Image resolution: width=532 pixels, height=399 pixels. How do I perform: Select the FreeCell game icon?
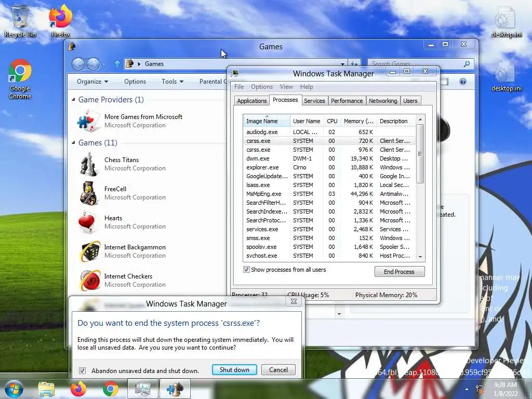(88, 193)
